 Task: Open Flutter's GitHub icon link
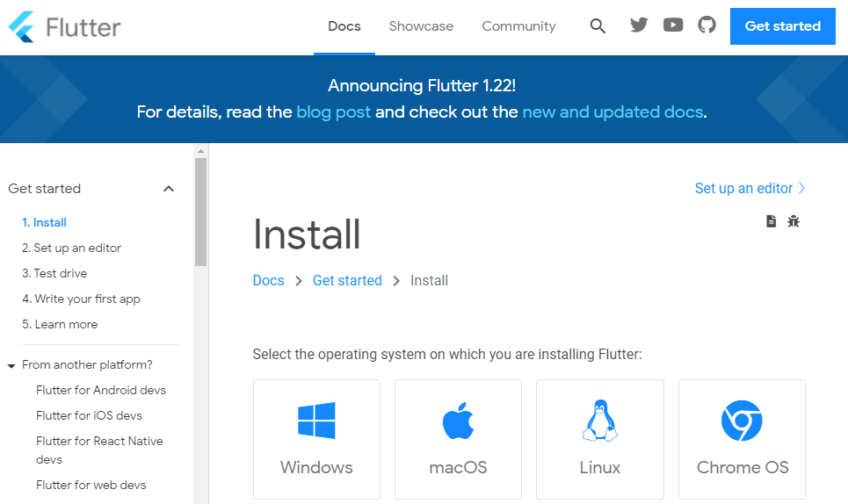pyautogui.click(x=707, y=25)
